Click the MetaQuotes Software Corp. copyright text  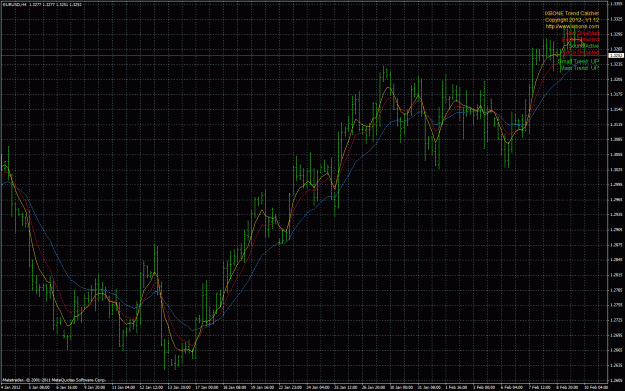[54, 380]
